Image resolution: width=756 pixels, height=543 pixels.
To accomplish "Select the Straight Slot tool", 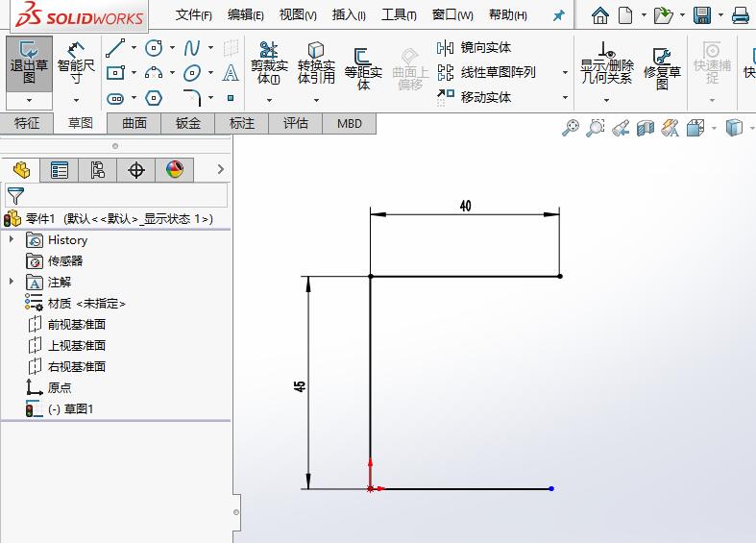I will pyautogui.click(x=115, y=98).
